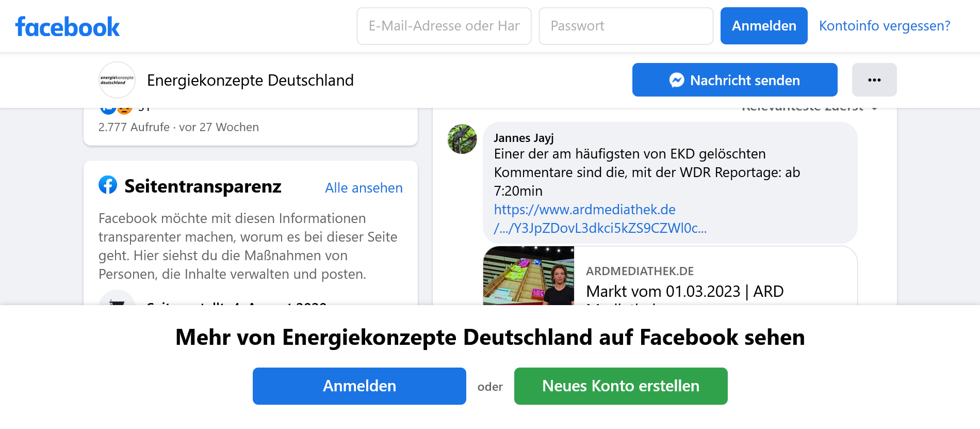Image resolution: width=980 pixels, height=429 pixels.
Task: Open Energiekonzepte Deutschland page profile picture
Action: tap(117, 80)
